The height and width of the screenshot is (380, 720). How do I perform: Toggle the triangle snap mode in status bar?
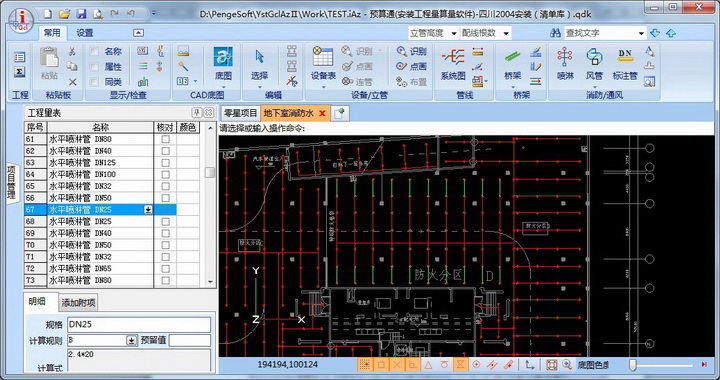[x=428, y=365]
